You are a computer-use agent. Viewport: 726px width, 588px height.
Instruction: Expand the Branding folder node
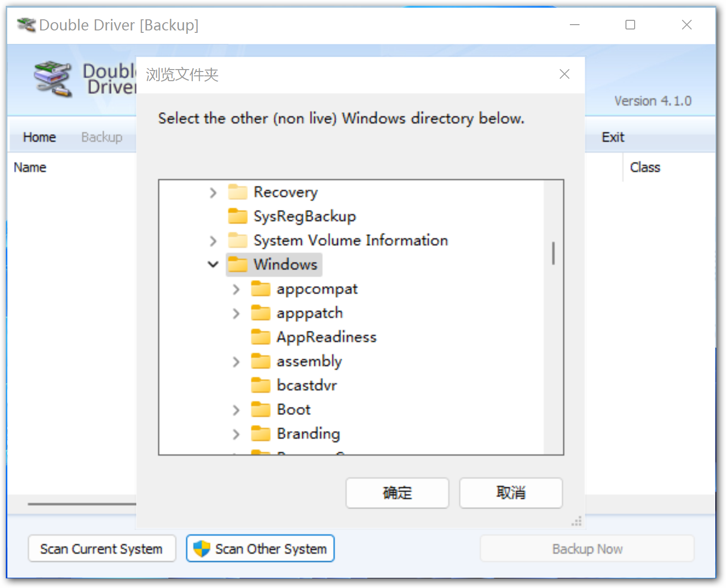coord(236,434)
